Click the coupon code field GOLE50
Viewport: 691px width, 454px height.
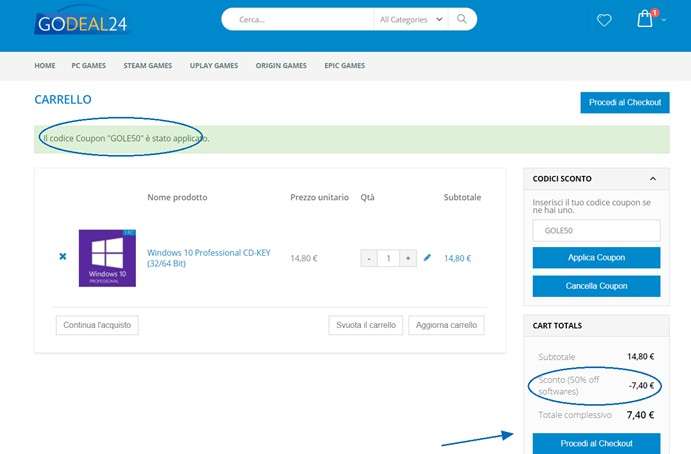[596, 231]
